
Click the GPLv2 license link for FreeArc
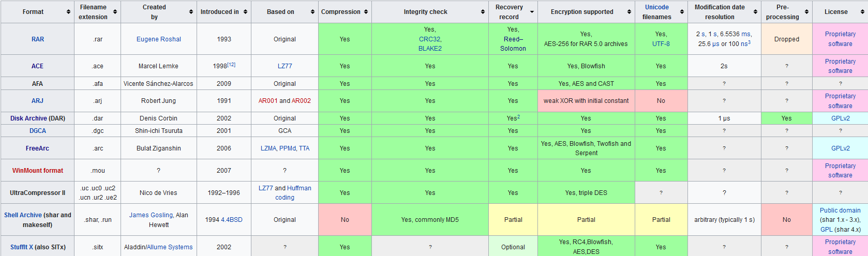coord(840,148)
